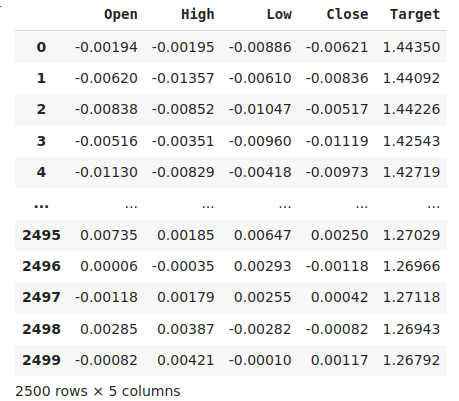Click the Target column header

click(x=415, y=14)
